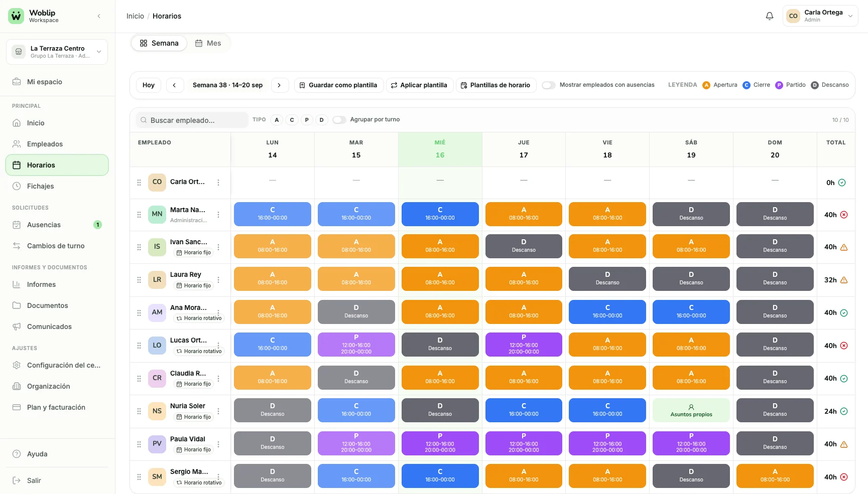This screenshot has height=494, width=868.
Task: Switch to the Semana view tab
Action: pyautogui.click(x=159, y=43)
